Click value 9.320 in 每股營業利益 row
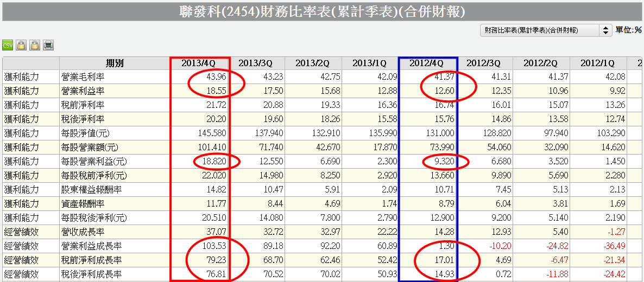Screen dimensions: 644x282 coord(444,161)
